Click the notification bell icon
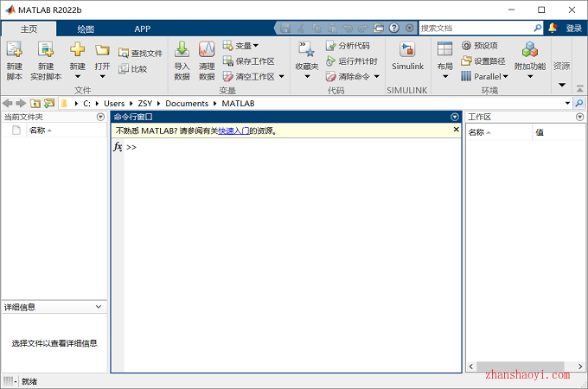The image size is (588, 389). pos(553,29)
